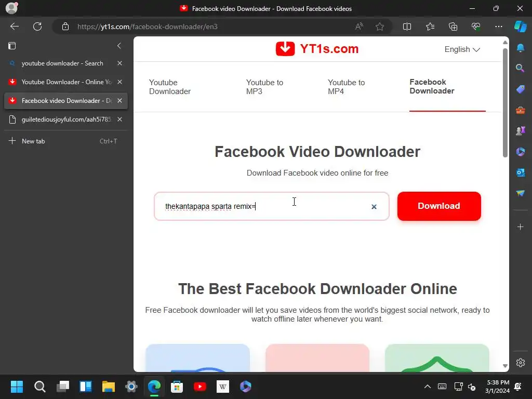
Task: Click scrollbar up arrow
Action: click(505, 43)
